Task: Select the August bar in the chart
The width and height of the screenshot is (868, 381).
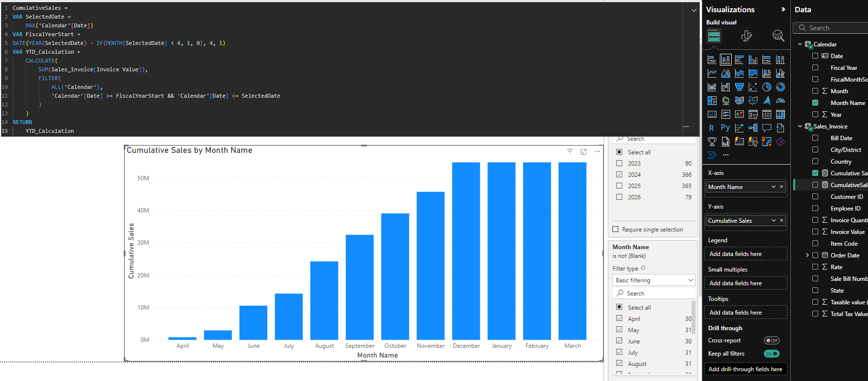Action: point(324,300)
